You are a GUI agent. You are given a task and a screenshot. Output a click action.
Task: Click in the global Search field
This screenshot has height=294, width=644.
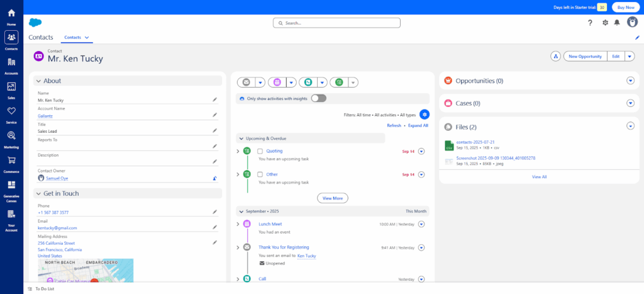click(336, 23)
